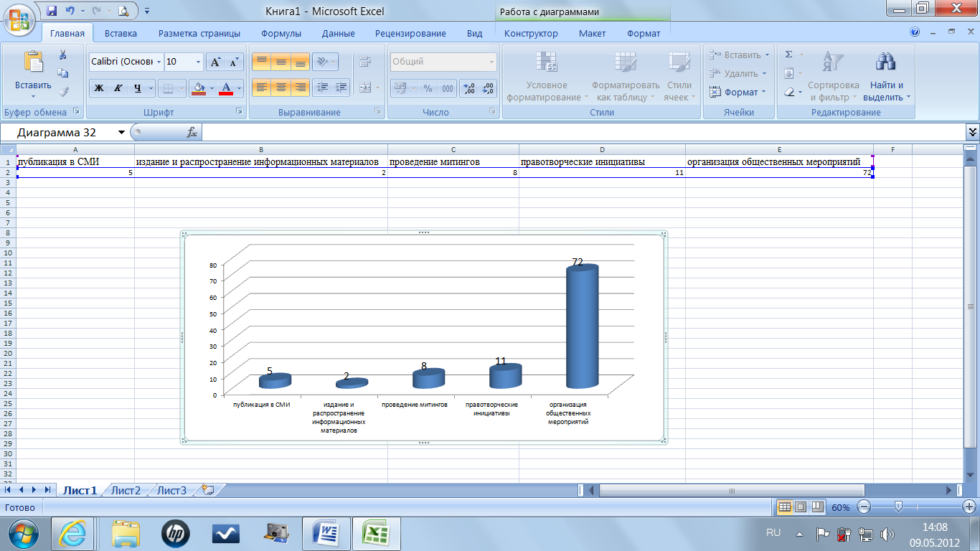Click the Increase Font Size icon
Image resolution: width=980 pixels, height=551 pixels.
point(215,62)
